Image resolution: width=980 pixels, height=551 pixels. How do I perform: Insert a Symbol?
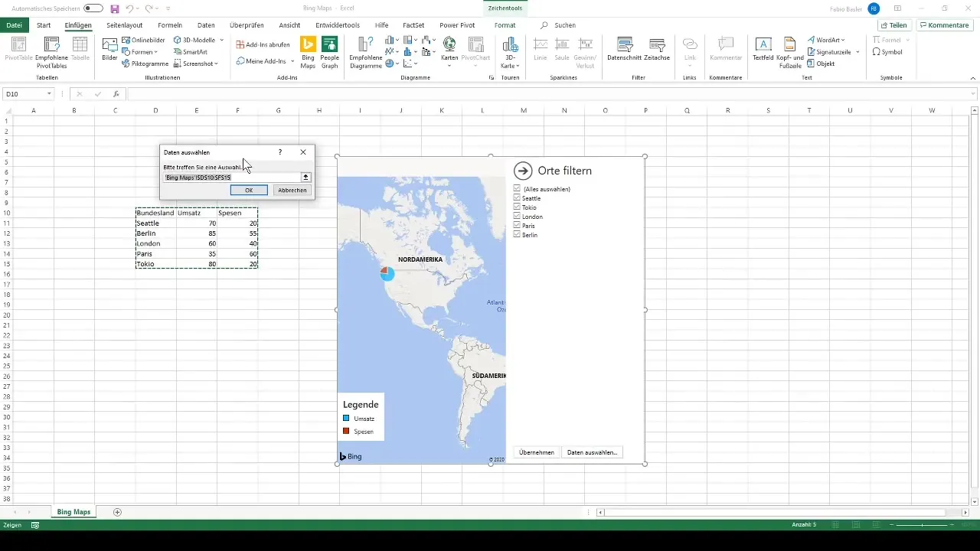pyautogui.click(x=887, y=52)
